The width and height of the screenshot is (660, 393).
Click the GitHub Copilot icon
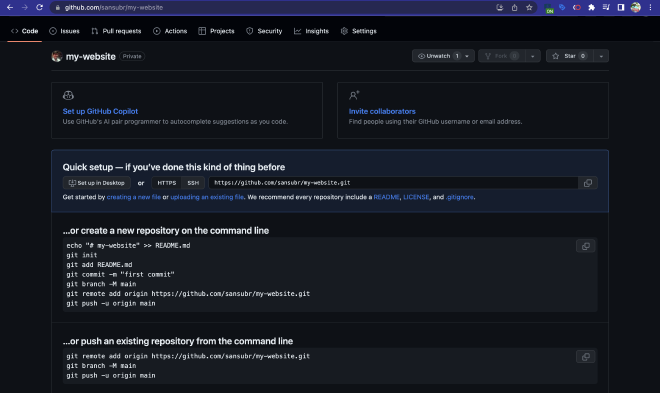pyautogui.click(x=68, y=96)
